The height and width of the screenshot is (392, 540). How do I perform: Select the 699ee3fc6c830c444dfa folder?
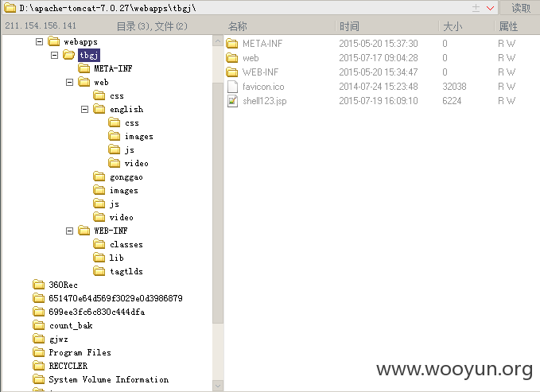pyautogui.click(x=96, y=312)
